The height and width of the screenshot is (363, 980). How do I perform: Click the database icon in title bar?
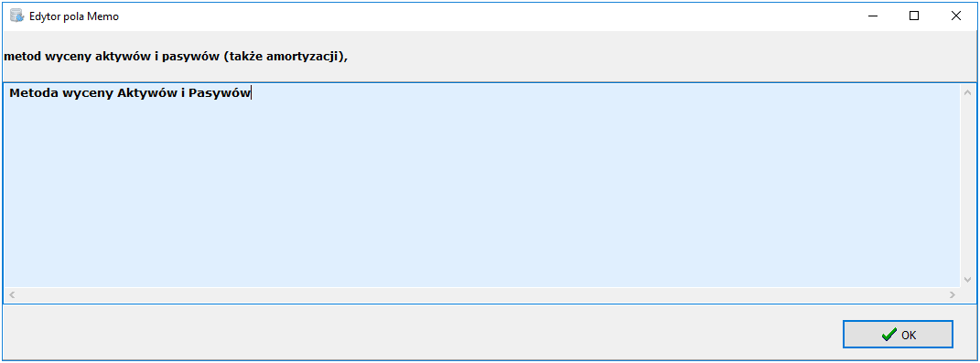pyautogui.click(x=16, y=16)
